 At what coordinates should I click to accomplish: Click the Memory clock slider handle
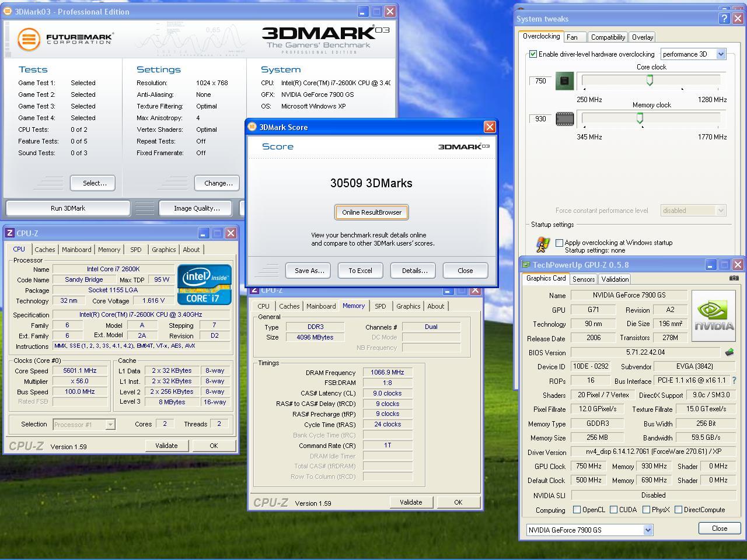[640, 119]
